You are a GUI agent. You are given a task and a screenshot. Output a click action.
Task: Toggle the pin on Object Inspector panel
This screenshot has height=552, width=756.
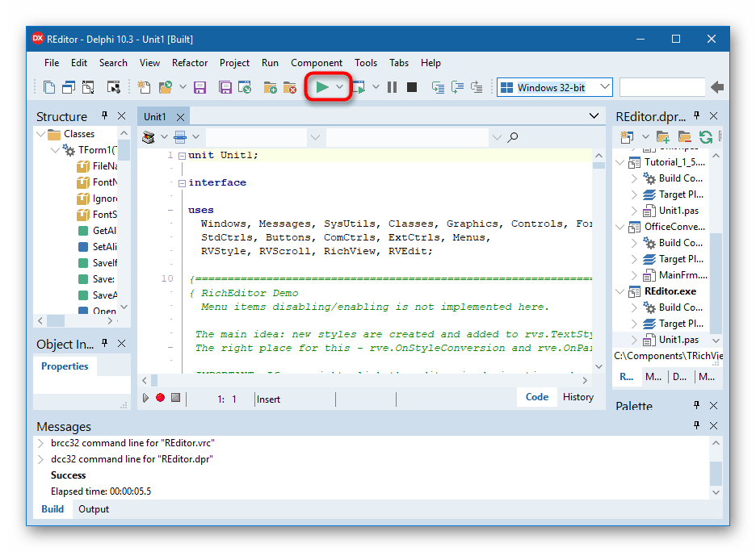(105, 343)
